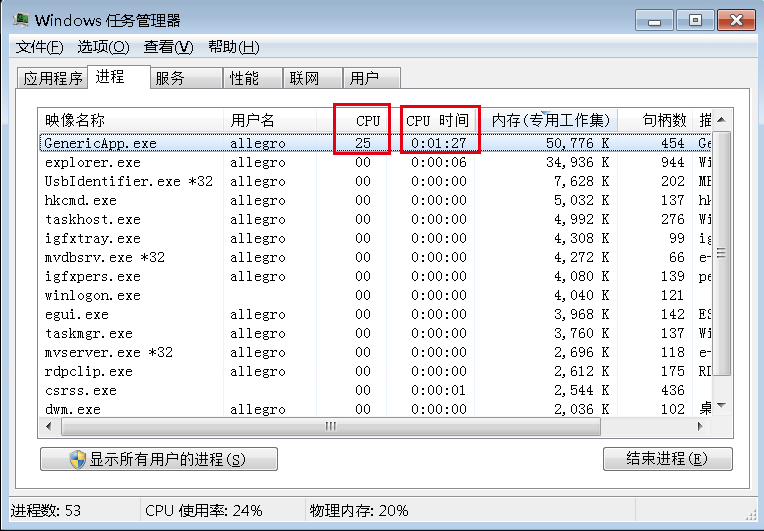Select the taskhost.exe process
The image size is (764, 531).
click(x=375, y=219)
